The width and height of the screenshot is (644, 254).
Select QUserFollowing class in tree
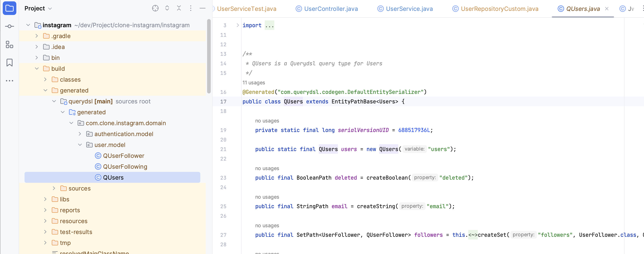click(x=125, y=167)
